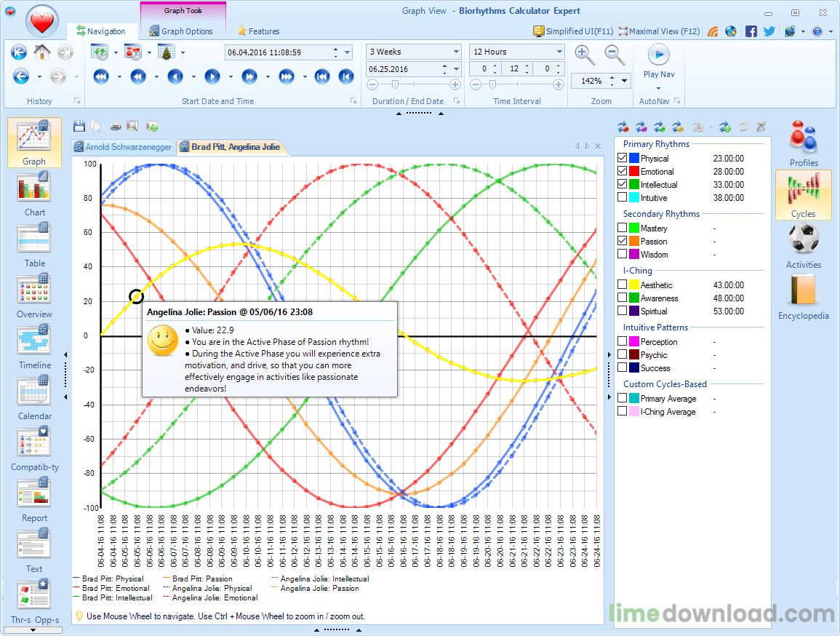The height and width of the screenshot is (636, 840).
Task: Open the 3 Weeks duration dropdown
Action: click(457, 52)
